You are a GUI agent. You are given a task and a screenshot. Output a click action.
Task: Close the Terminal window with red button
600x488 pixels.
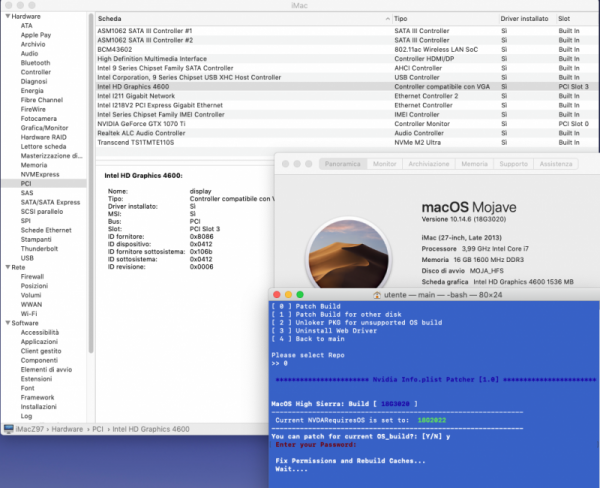pyautogui.click(x=277, y=295)
